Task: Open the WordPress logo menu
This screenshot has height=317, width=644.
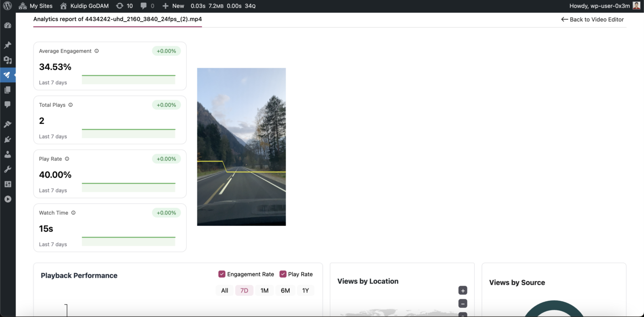Action: tap(8, 6)
